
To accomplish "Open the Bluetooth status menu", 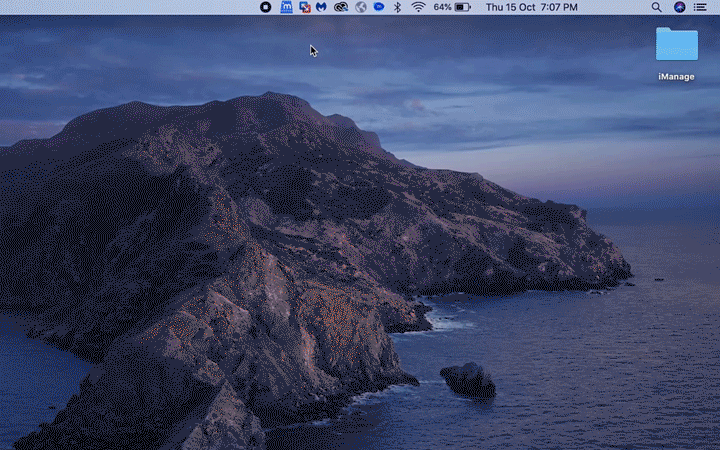I will click(397, 7).
